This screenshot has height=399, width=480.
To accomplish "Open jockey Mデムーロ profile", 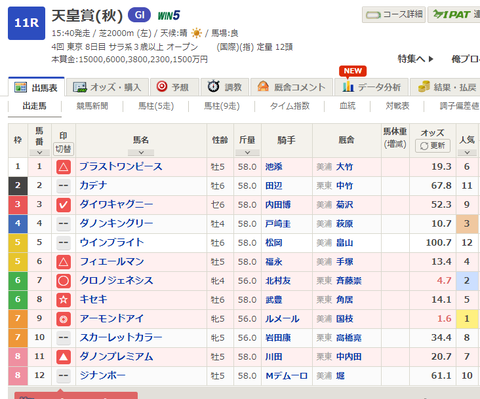I will tap(286, 376).
